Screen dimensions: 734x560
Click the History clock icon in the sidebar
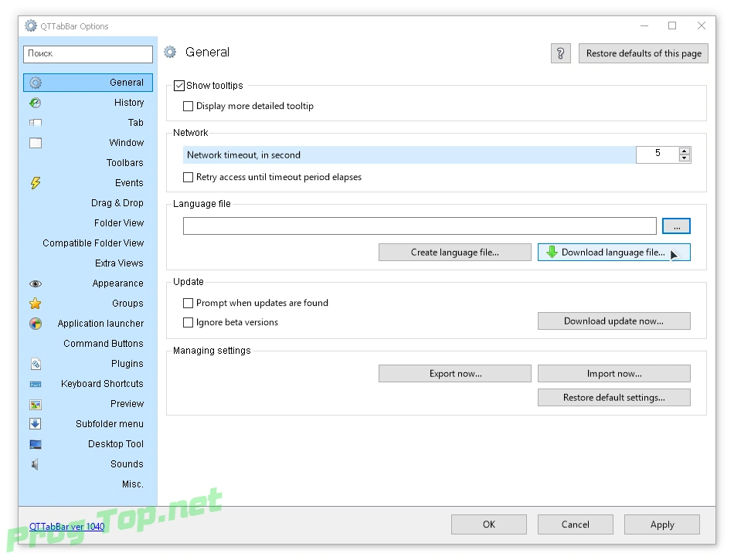(36, 103)
